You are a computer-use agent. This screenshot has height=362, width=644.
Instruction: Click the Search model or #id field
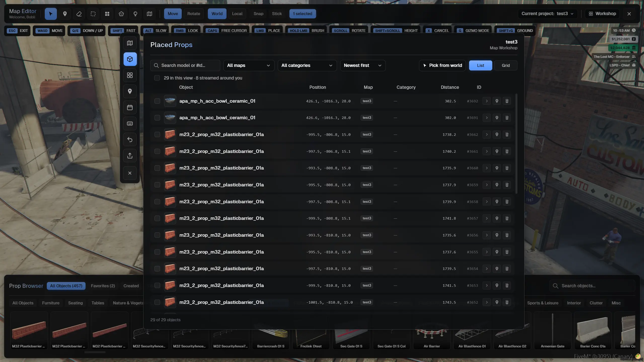[185, 65]
